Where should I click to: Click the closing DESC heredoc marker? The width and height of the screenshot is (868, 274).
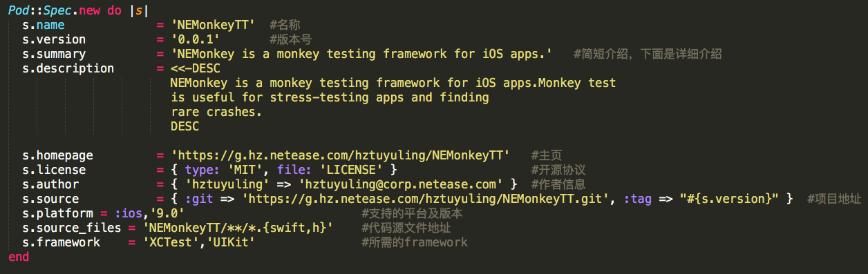click(x=185, y=127)
